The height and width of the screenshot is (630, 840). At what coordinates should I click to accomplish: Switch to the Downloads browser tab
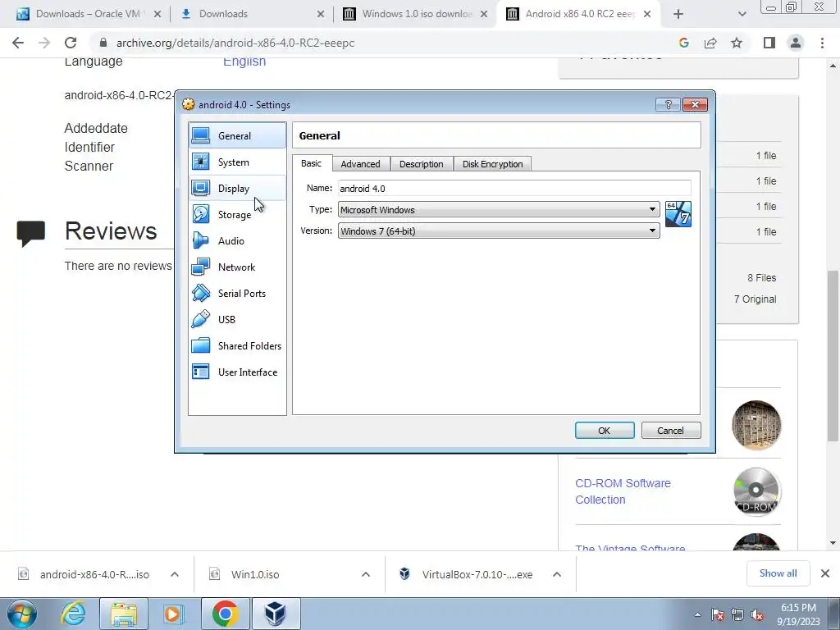click(x=251, y=14)
